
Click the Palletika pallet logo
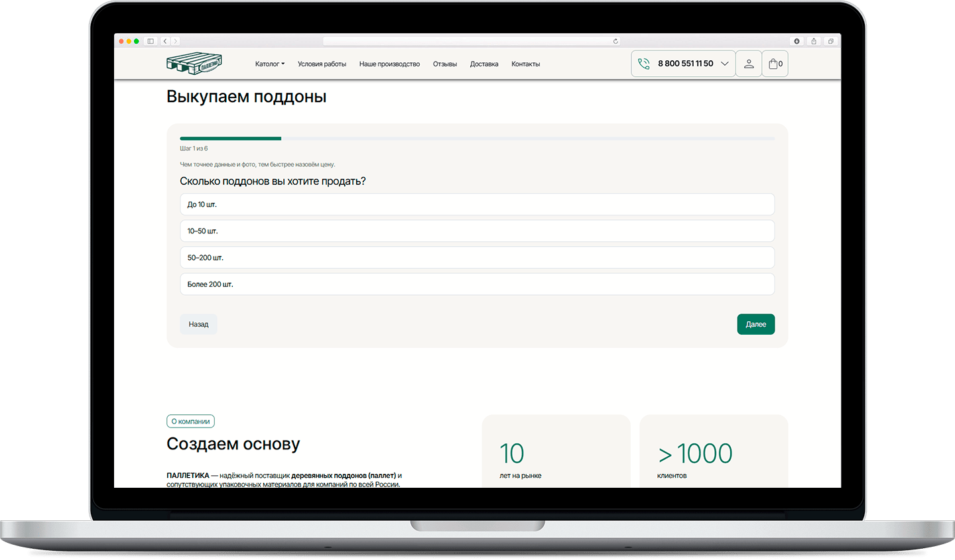point(194,64)
